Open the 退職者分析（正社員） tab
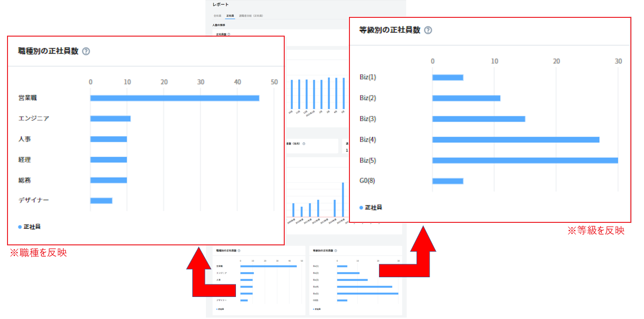644x319 pixels. (251, 15)
